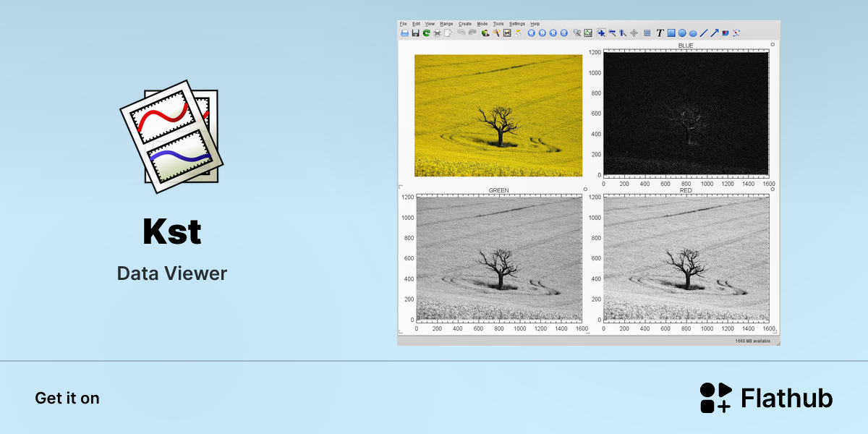
Task: Click the Redo arrow icon
Action: (x=472, y=33)
